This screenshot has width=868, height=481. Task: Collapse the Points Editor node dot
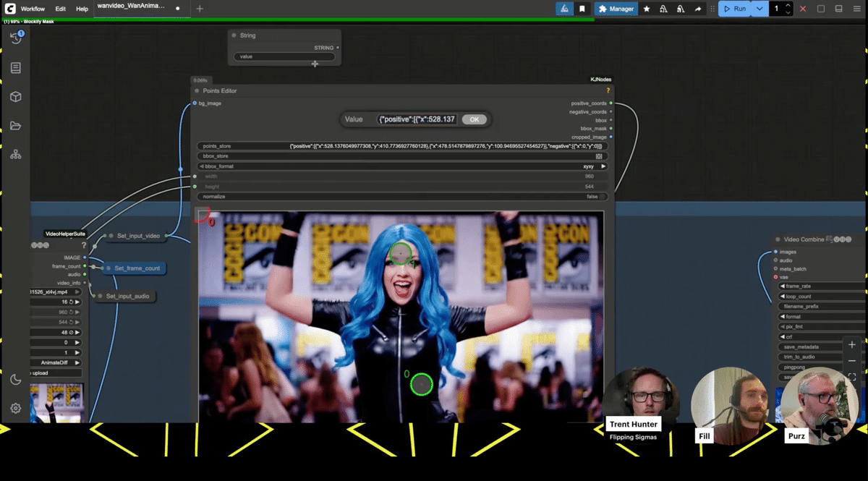click(197, 90)
